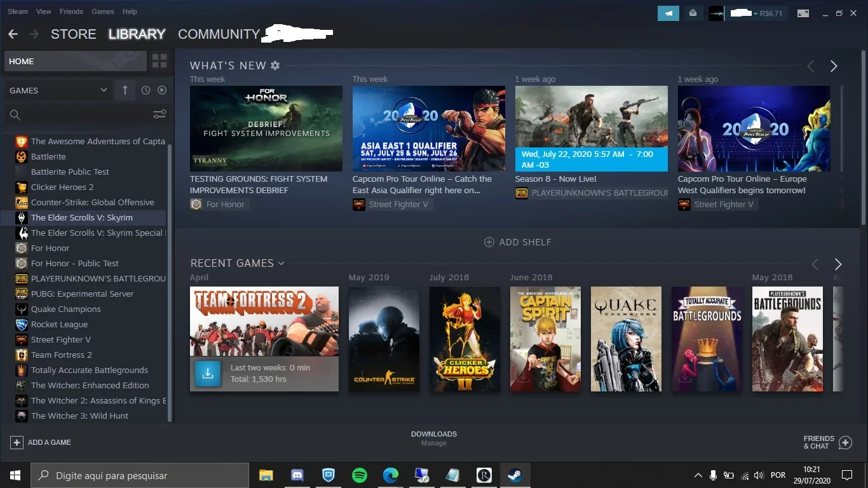Image resolution: width=868 pixels, height=488 pixels.
Task: Open Clicker Heroes II game cover
Action: click(465, 339)
